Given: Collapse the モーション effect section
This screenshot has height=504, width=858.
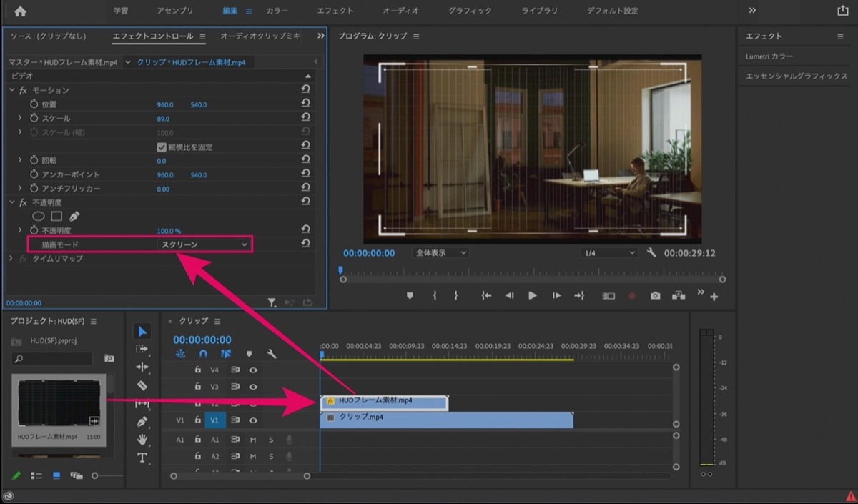Looking at the screenshot, I should (11, 90).
